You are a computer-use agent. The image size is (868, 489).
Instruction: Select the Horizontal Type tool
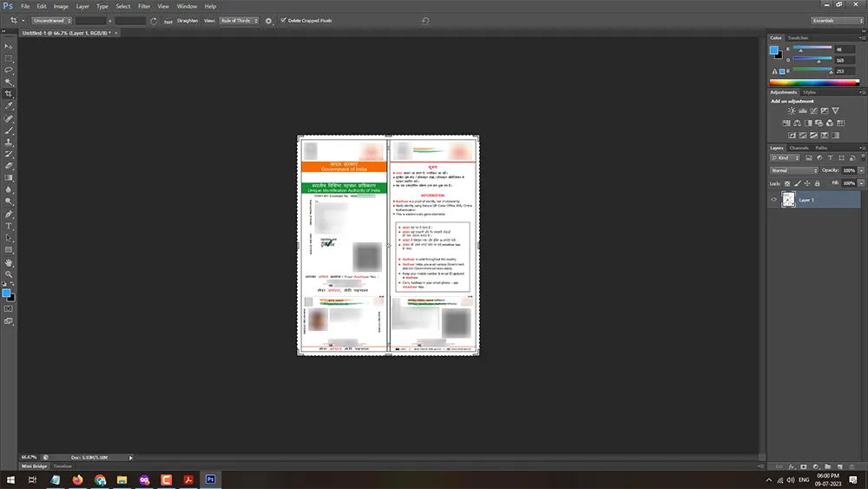pyautogui.click(x=9, y=227)
